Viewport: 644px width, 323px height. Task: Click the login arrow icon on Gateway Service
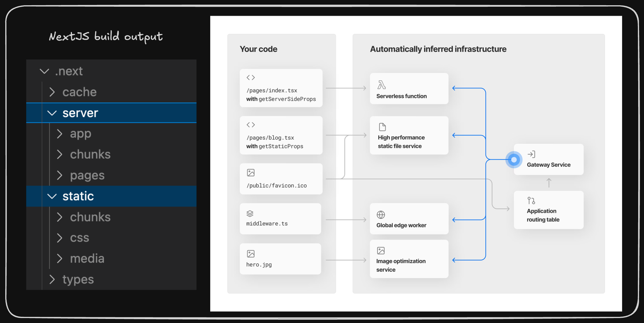[x=531, y=154]
